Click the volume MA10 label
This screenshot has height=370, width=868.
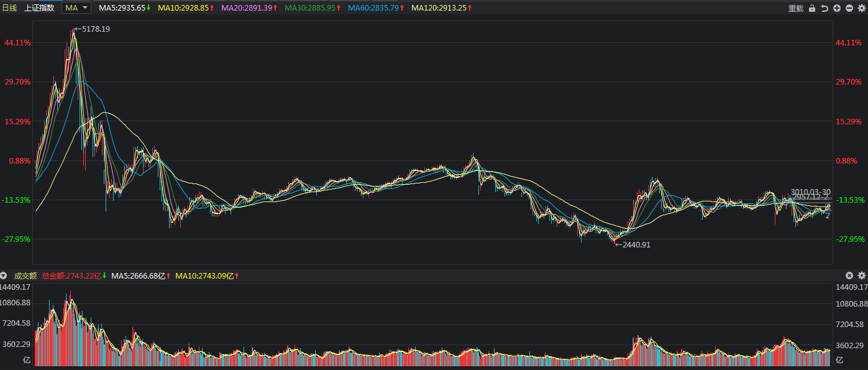(x=207, y=275)
